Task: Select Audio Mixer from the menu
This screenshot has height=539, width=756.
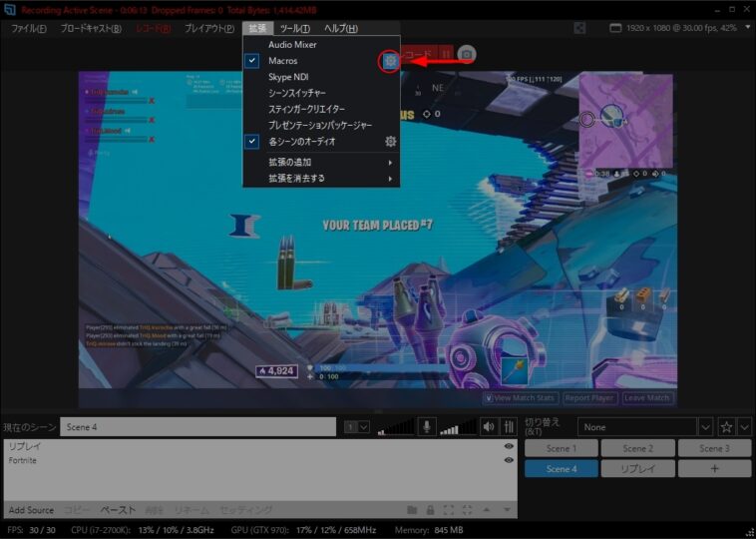Action: (x=321, y=44)
